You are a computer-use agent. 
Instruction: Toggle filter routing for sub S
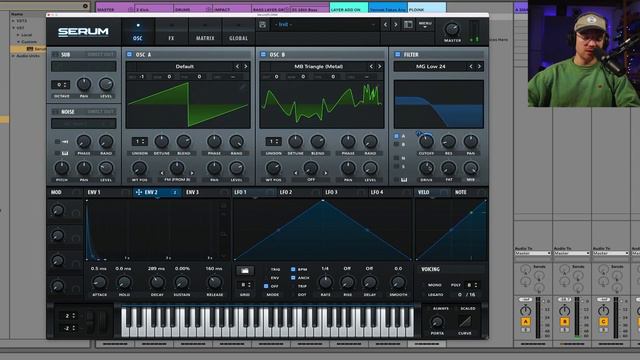tap(396, 166)
